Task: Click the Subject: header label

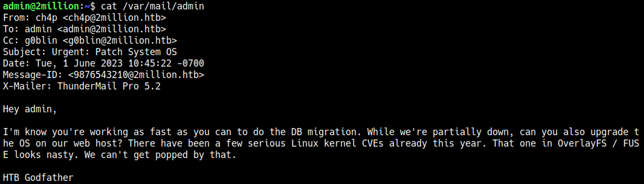Action: 24,52
